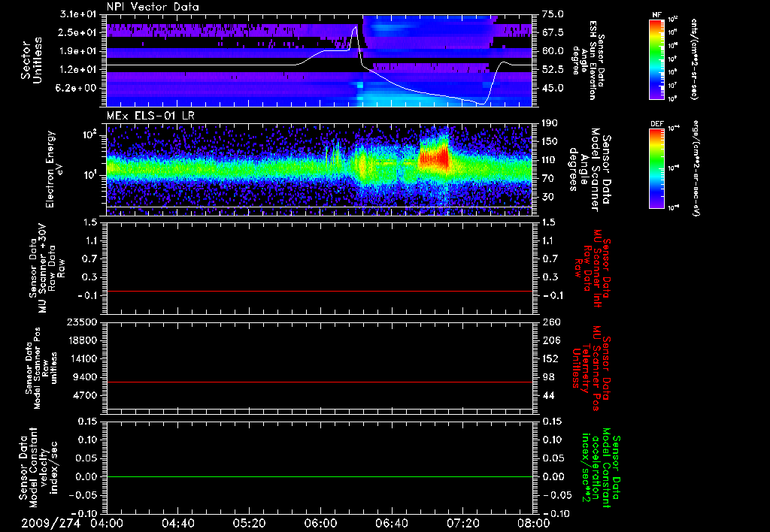Click the ESH Sun Elevation Angle label
Image resolution: width=770 pixels, height=532 pixels.
pos(588,60)
